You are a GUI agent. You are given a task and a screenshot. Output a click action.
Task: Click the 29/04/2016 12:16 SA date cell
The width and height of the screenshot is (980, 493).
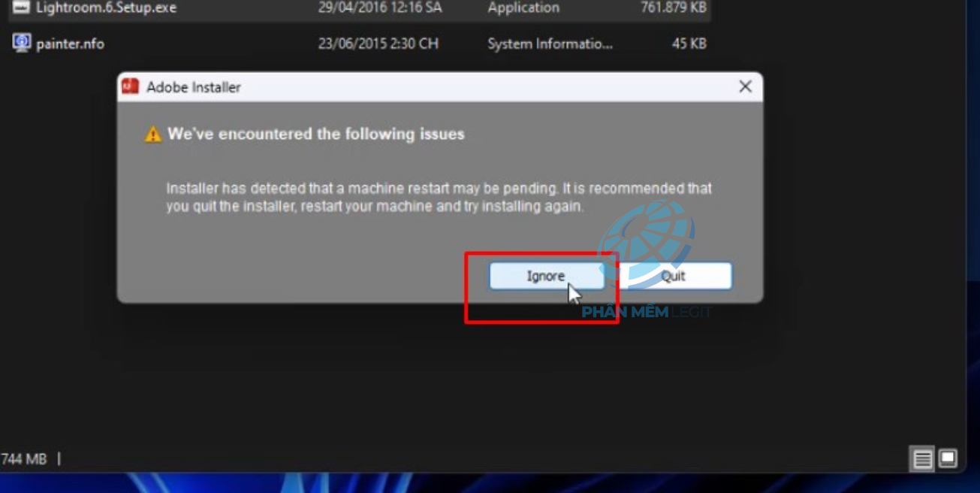[380, 8]
